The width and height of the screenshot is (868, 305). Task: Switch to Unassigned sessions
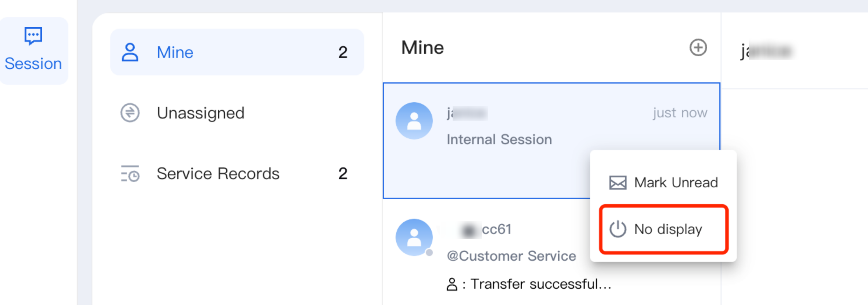tap(200, 113)
